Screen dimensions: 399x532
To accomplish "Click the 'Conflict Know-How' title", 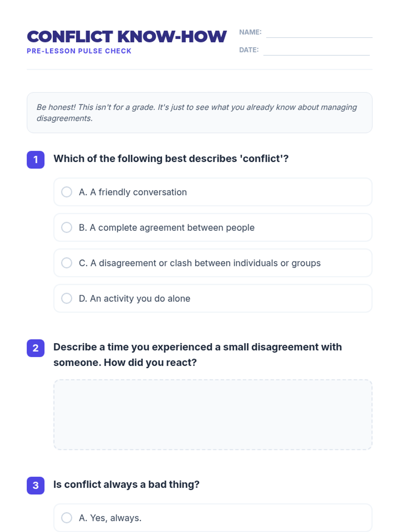I will pos(127,37).
